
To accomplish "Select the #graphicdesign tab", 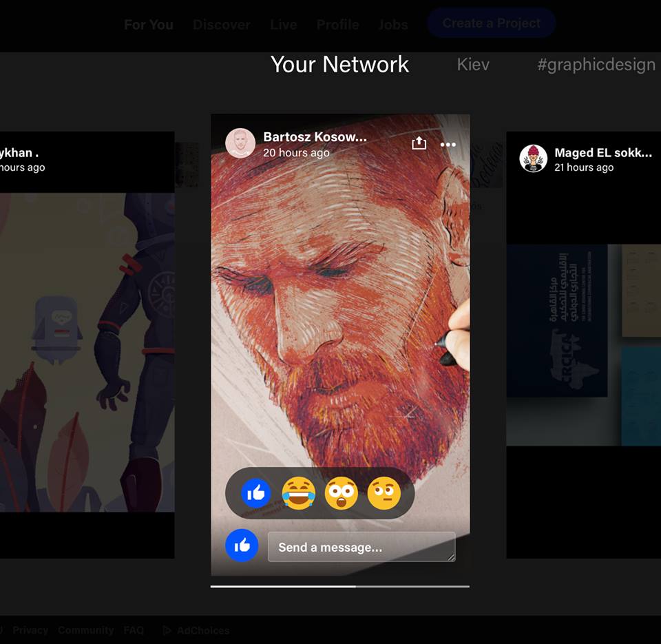I will click(596, 65).
